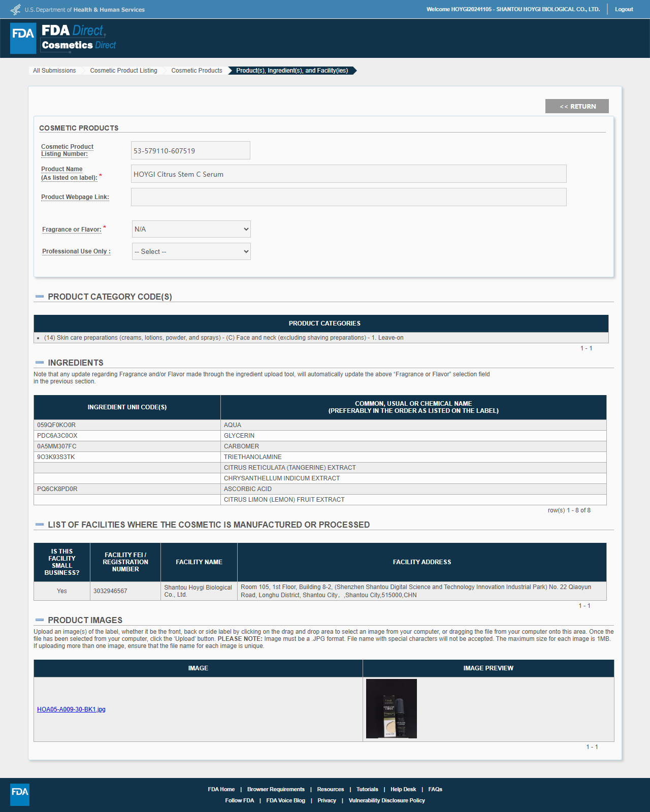
Task: Click the RETURN button
Action: coord(577,106)
